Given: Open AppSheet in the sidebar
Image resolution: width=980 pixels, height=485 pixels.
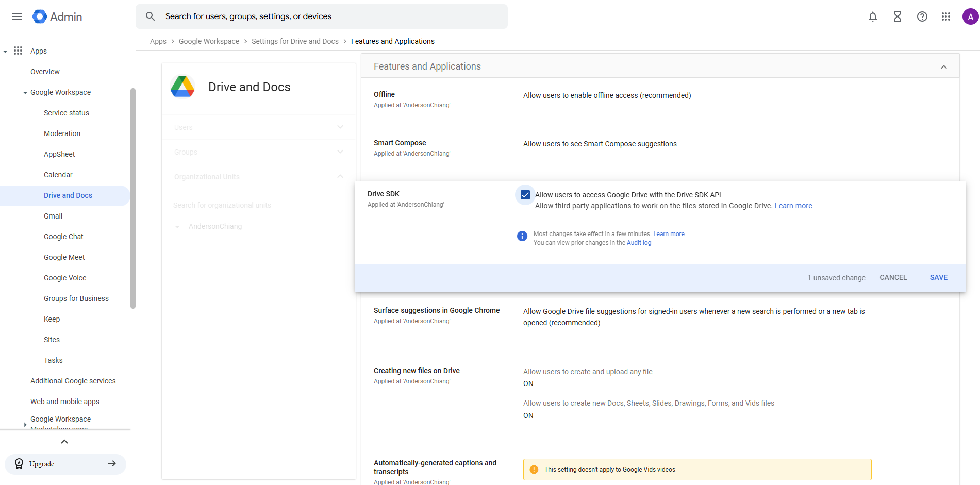Looking at the screenshot, I should point(59,154).
